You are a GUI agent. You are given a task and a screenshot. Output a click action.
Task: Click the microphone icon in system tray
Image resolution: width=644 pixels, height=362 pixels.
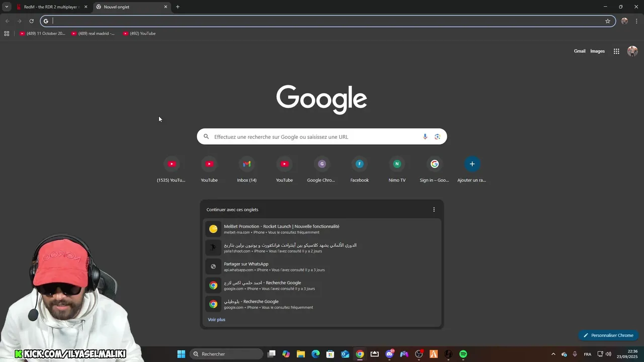(x=575, y=354)
